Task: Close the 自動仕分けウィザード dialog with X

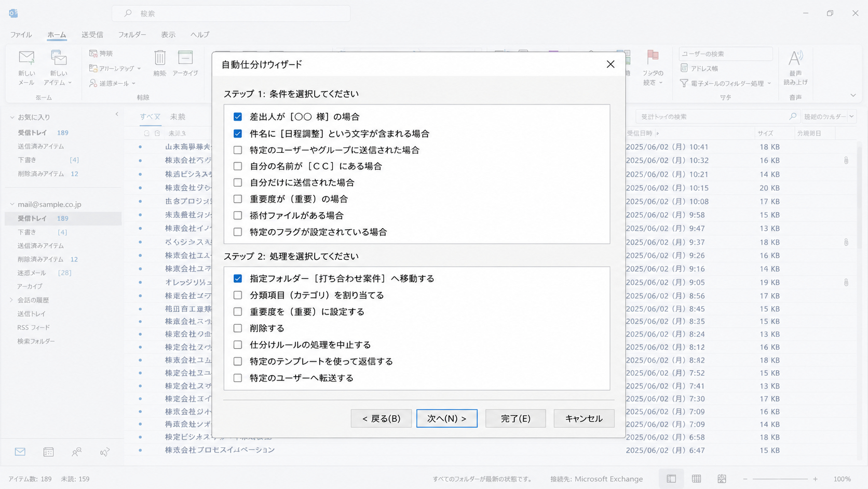Action: click(611, 64)
